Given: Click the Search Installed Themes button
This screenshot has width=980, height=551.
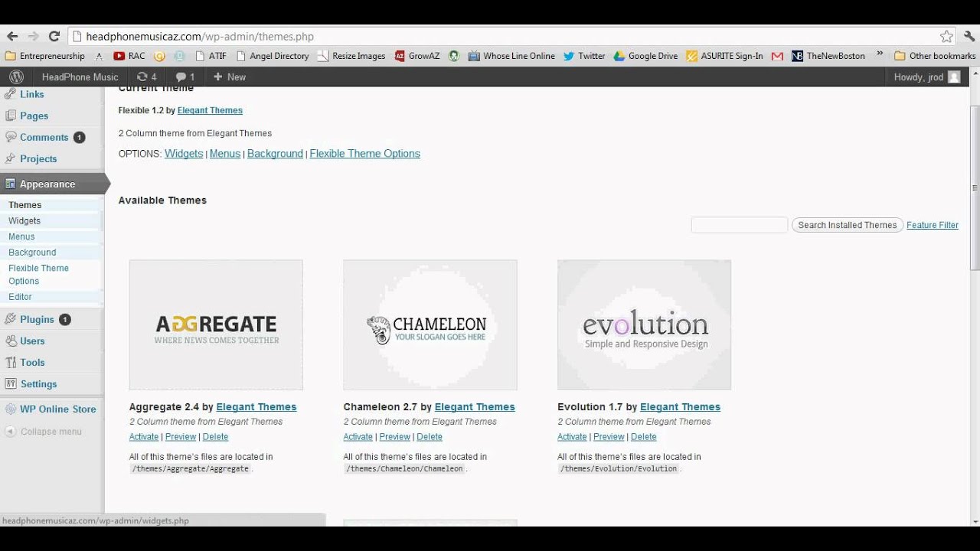Looking at the screenshot, I should tap(847, 225).
